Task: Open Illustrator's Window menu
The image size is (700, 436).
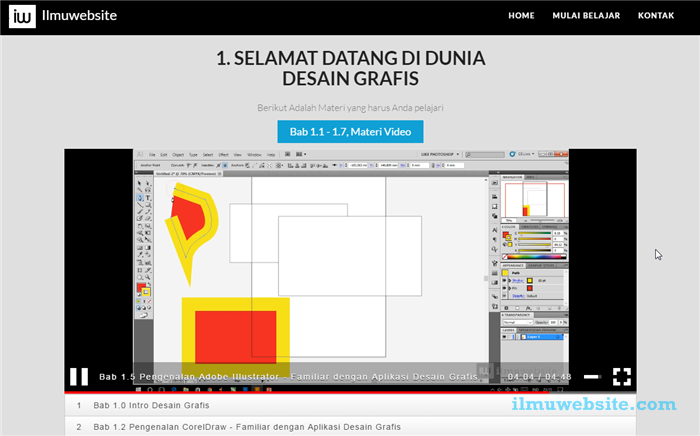Action: (x=254, y=154)
